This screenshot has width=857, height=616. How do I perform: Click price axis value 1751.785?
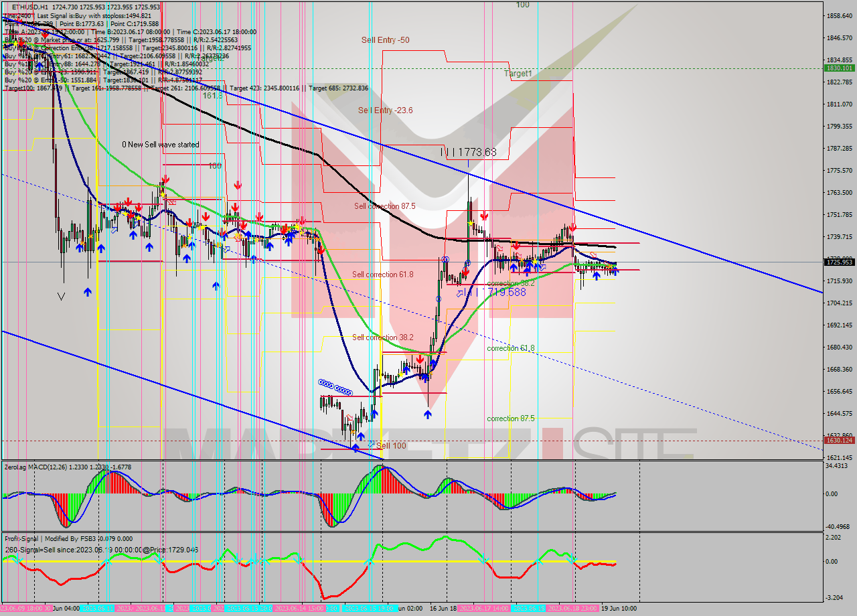coord(839,214)
